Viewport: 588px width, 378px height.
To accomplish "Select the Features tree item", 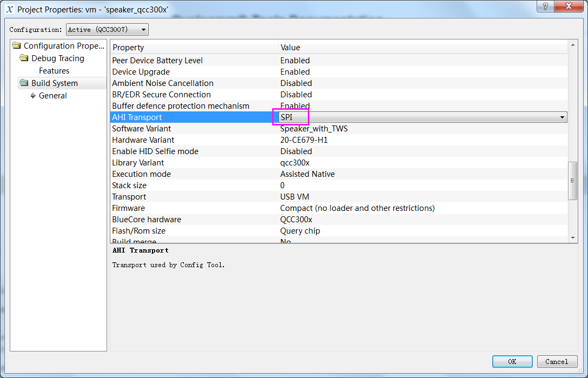I will 54,70.
